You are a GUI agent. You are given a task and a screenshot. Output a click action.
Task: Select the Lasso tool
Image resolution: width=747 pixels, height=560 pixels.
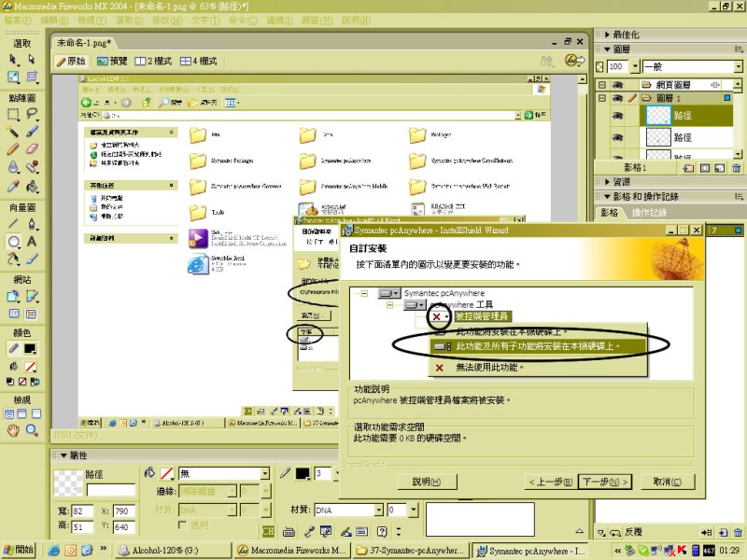[x=32, y=114]
